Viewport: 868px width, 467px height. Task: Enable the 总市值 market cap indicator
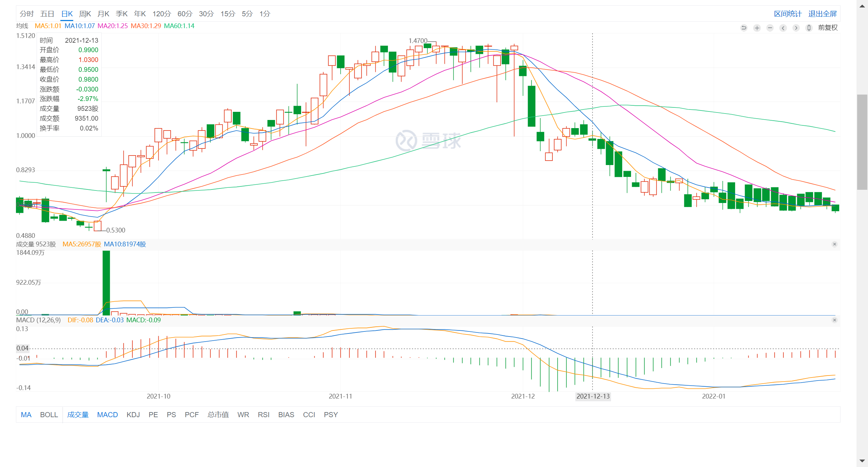pos(218,415)
